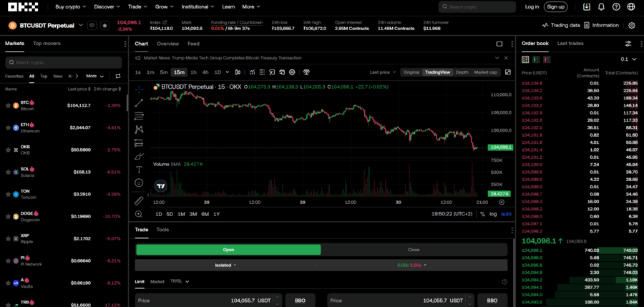Select Market order type tab
Viewport: 644px width, 307px height.
[x=157, y=281]
